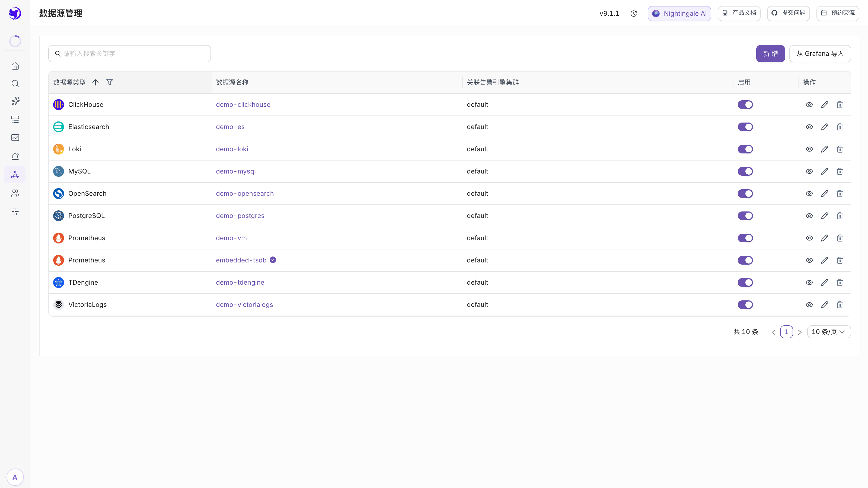Select page 1 in pagination

pyautogui.click(x=786, y=332)
